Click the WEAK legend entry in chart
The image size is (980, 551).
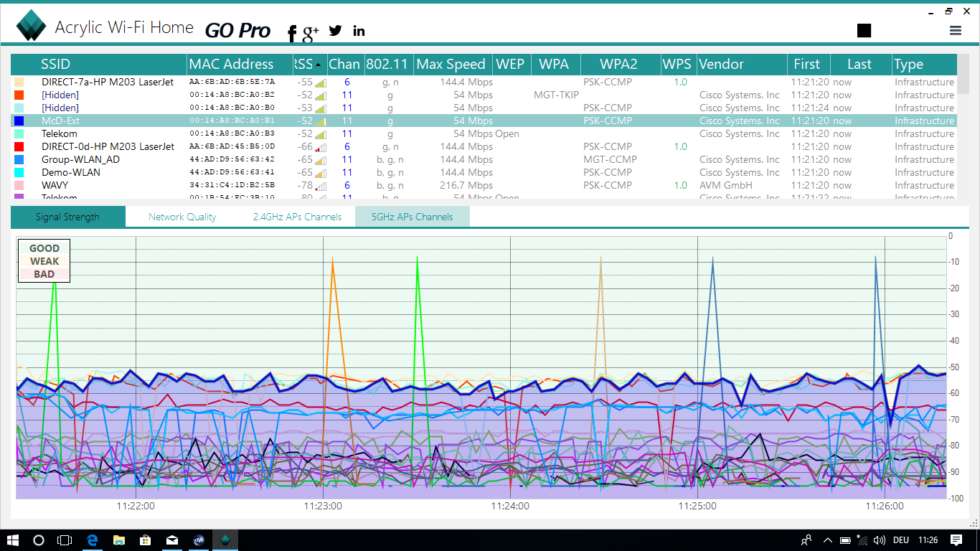44,261
